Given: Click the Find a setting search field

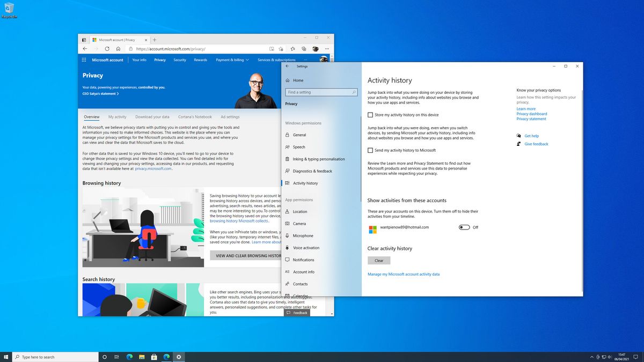Looking at the screenshot, I should click(321, 92).
